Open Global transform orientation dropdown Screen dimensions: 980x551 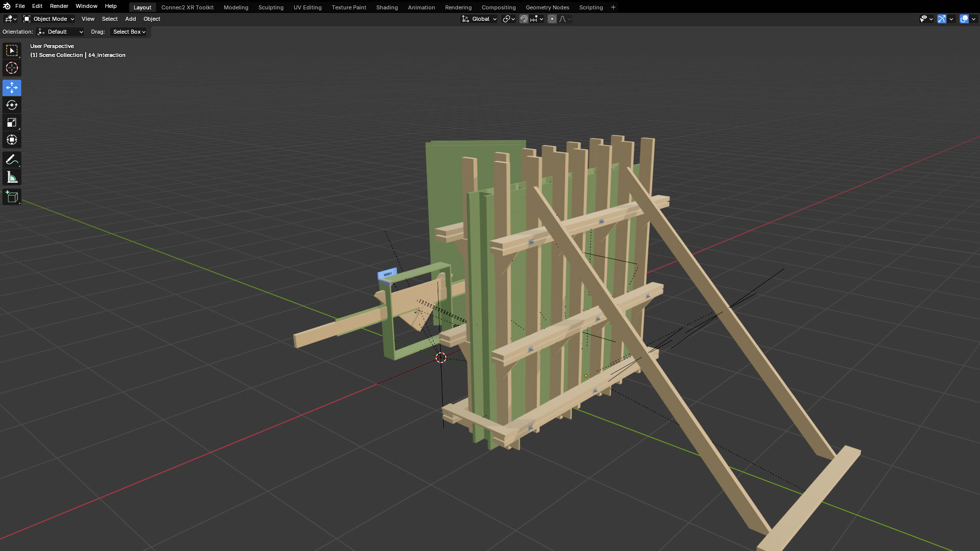(x=479, y=19)
